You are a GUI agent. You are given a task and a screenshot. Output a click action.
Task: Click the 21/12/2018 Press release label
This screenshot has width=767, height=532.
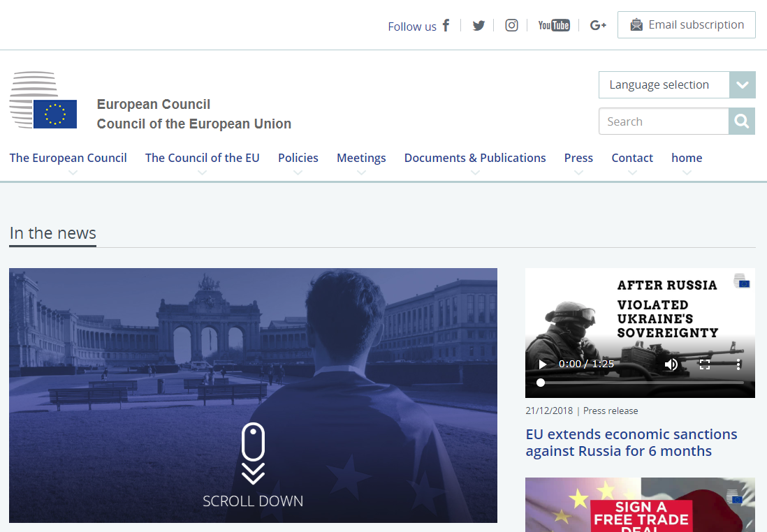click(582, 411)
